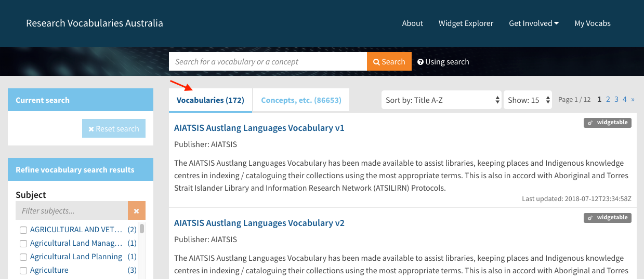This screenshot has width=644, height=279.
Task: Tick the Agricultural Land Management checkbox
Action: point(23,243)
